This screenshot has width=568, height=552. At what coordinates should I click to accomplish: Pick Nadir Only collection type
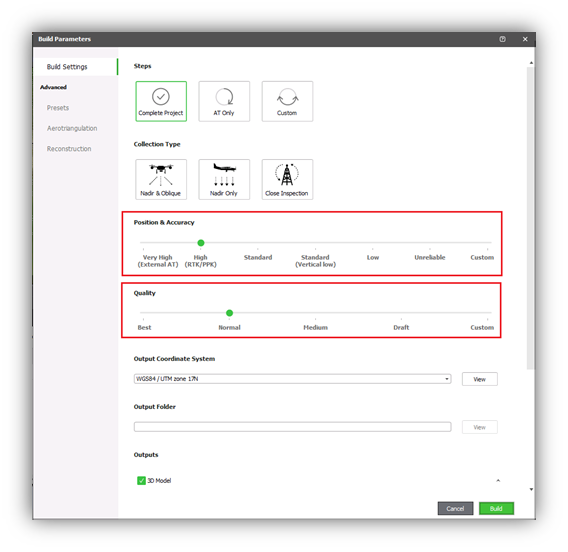coord(224,179)
